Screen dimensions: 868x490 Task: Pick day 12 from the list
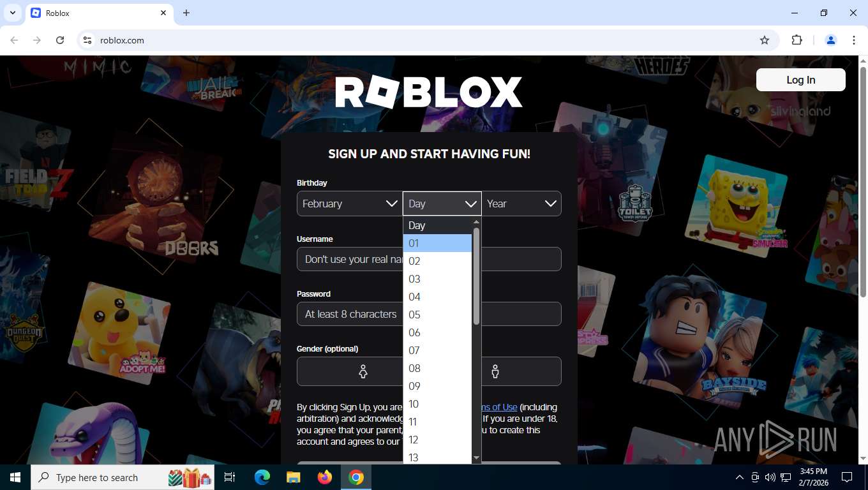[437, 440]
